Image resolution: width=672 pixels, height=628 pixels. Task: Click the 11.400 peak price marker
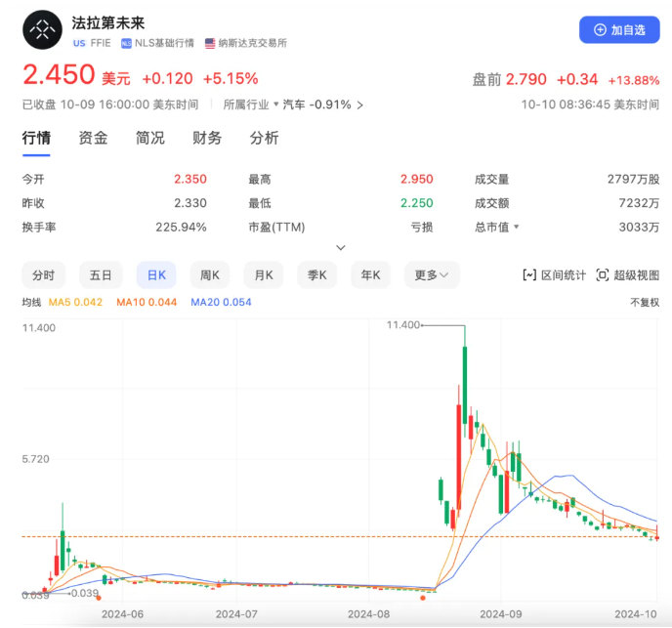[403, 325]
